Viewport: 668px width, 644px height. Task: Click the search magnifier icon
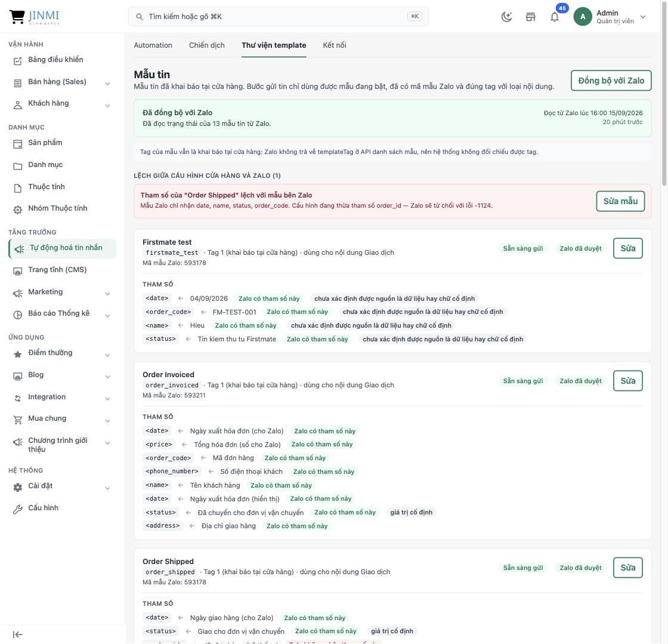tap(140, 17)
